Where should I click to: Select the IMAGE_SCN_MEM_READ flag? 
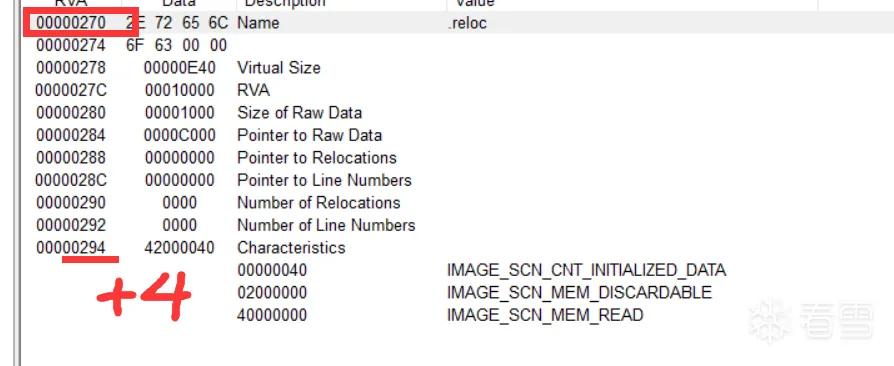(545, 315)
